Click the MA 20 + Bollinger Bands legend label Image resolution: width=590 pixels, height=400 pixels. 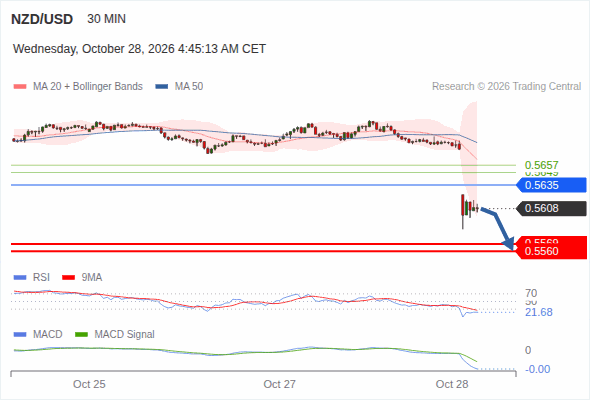(88, 87)
